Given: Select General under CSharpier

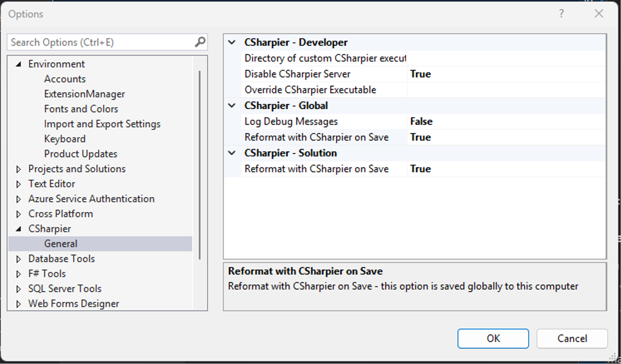Looking at the screenshot, I should click(x=60, y=243).
